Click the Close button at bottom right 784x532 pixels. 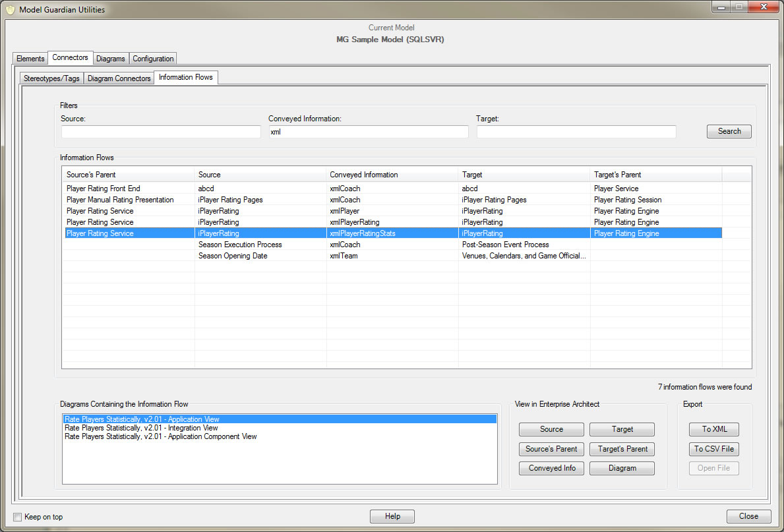(748, 516)
